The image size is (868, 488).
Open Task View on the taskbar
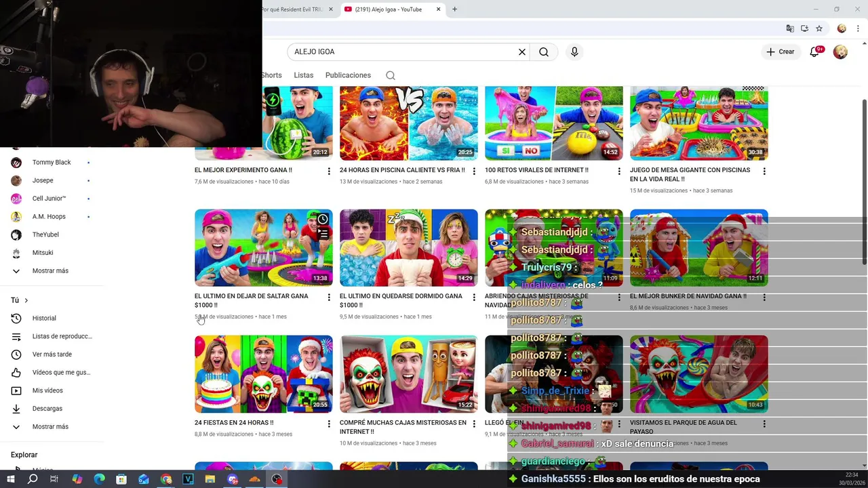pos(54,479)
